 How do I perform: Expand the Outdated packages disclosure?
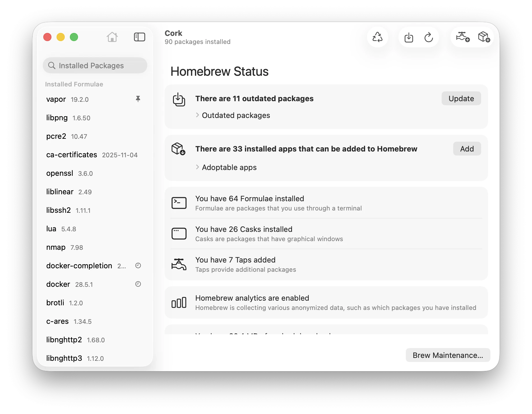pyautogui.click(x=233, y=115)
